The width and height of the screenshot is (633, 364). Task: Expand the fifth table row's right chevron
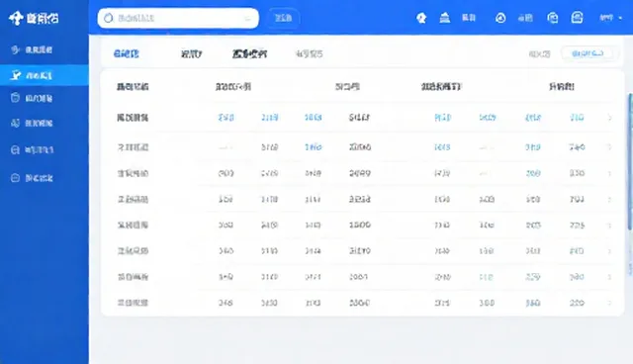[x=609, y=226]
